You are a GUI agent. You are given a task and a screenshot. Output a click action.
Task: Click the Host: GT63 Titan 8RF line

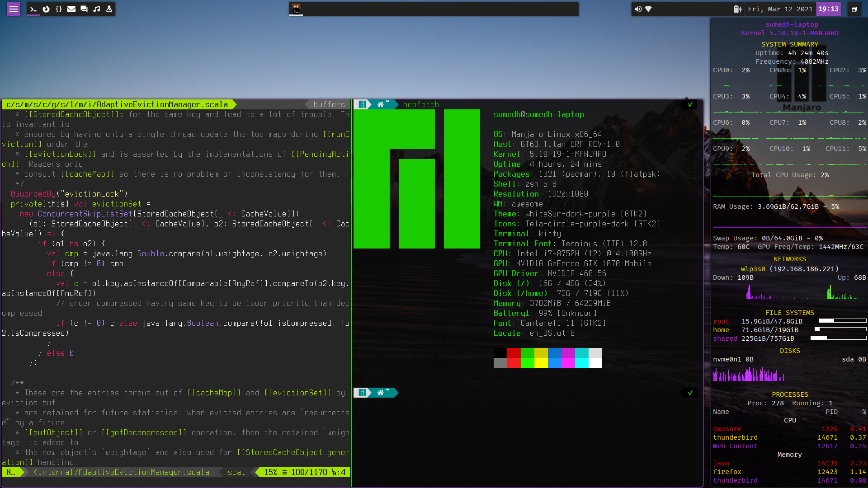557,145
